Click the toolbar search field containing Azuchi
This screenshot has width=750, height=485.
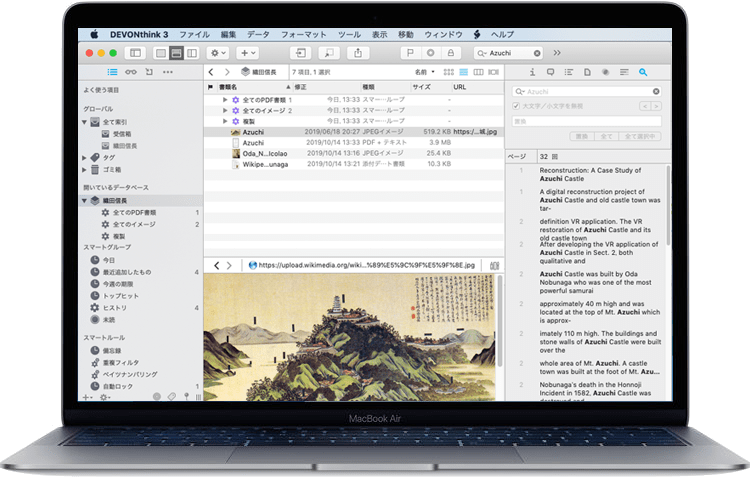point(507,53)
